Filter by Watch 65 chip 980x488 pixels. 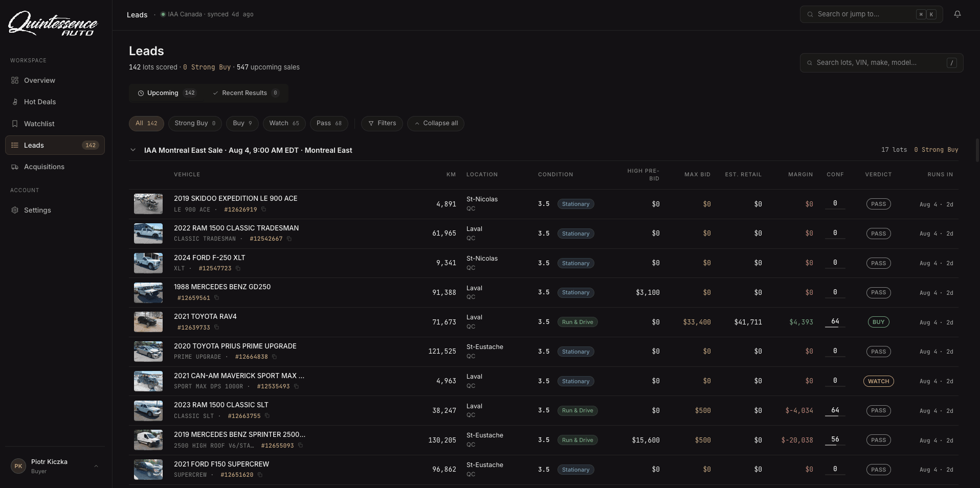click(x=284, y=123)
